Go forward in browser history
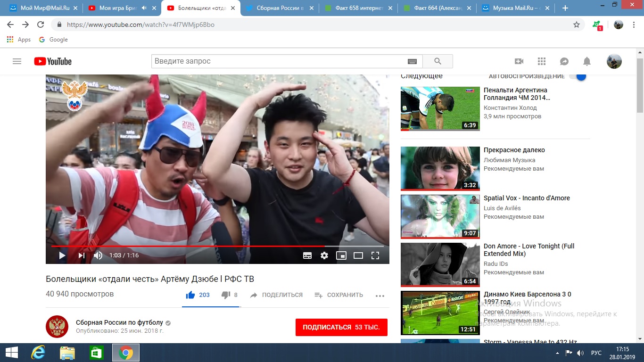This screenshot has width=644, height=362. click(x=25, y=25)
